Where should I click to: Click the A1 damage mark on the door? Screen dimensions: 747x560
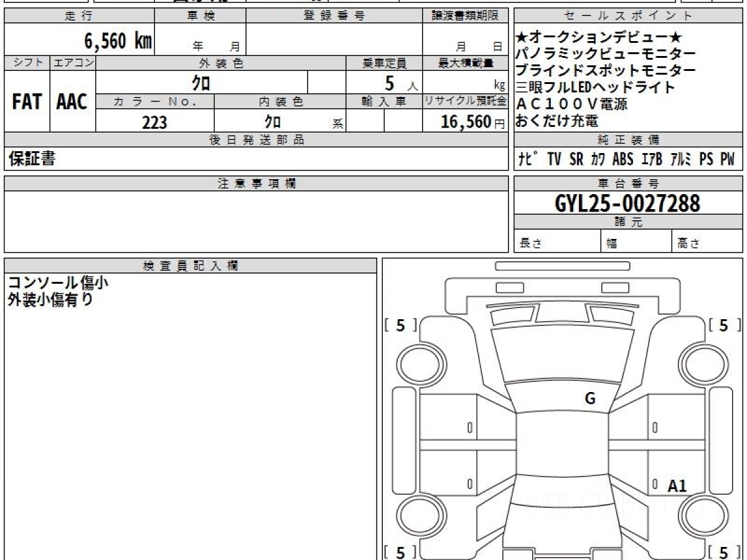pyautogui.click(x=677, y=487)
